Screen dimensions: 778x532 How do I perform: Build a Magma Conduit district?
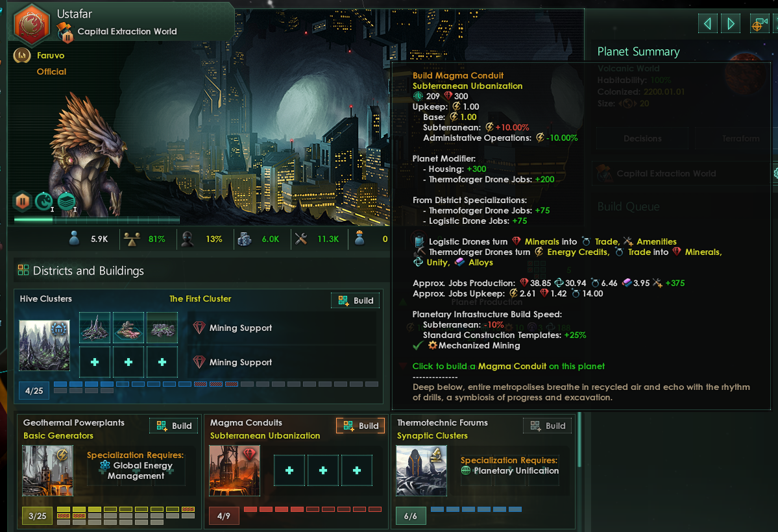(360, 426)
